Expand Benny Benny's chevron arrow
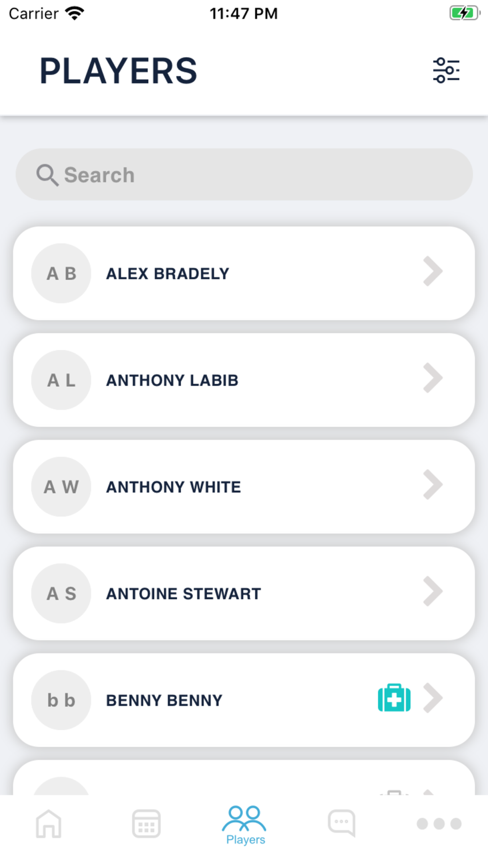488x868 pixels. pyautogui.click(x=433, y=698)
